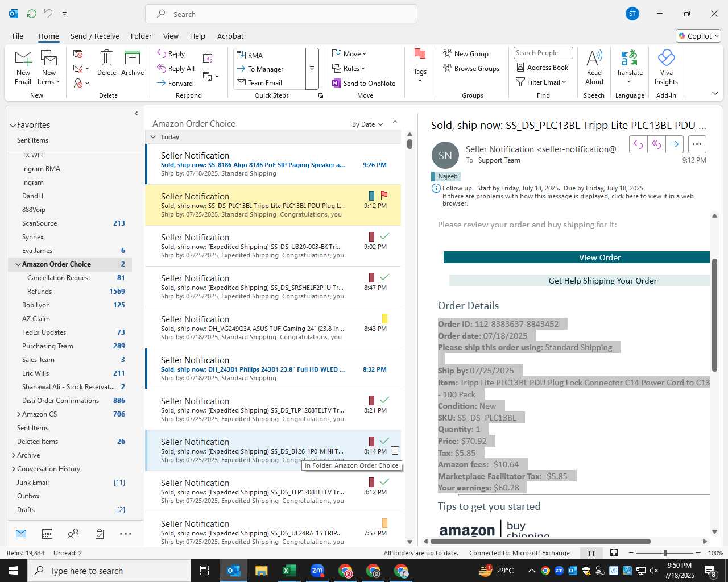Expand the Amazon CS folder
Screen dimensions: 728x582
click(x=19, y=414)
